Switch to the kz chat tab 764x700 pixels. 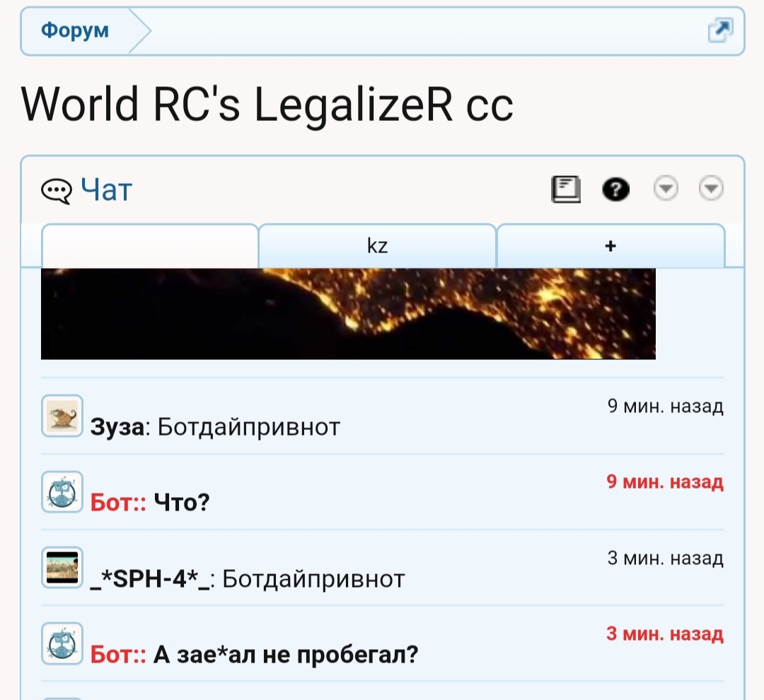[378, 246]
